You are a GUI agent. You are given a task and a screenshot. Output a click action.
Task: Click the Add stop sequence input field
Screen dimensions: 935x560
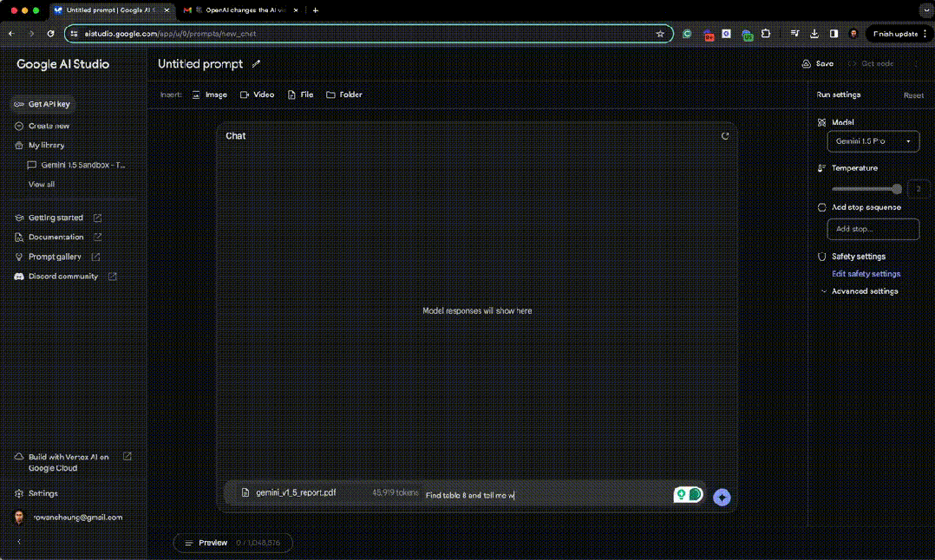coord(873,229)
